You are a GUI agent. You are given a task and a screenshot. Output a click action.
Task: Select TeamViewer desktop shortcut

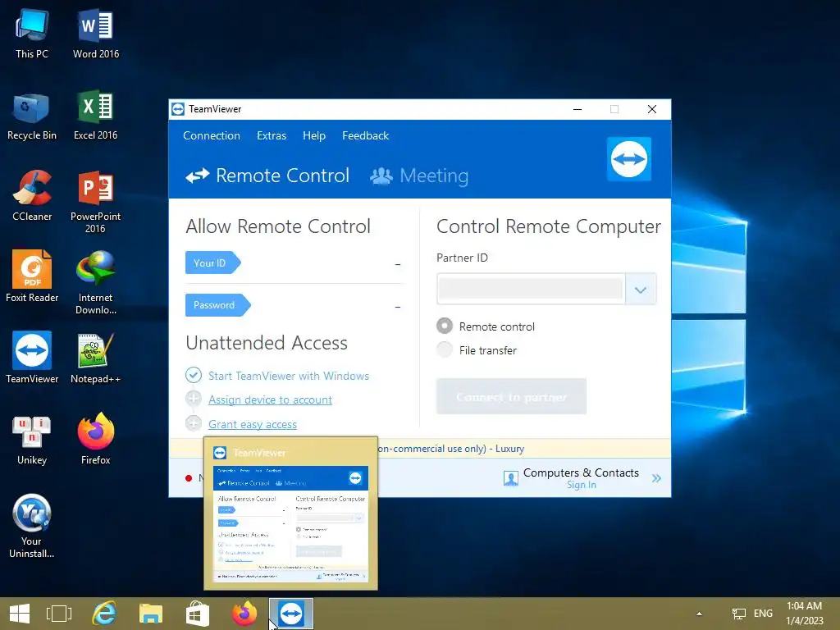(32, 358)
